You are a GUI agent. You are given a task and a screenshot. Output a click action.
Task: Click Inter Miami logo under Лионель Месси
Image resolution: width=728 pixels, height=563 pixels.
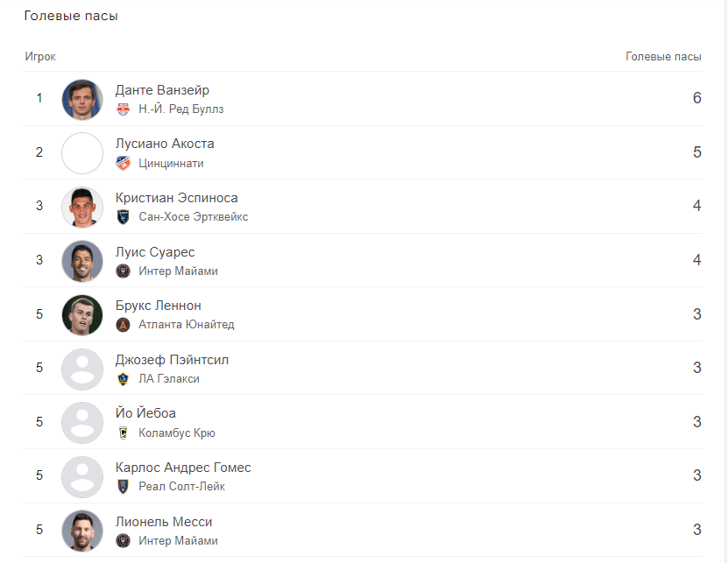pos(124,540)
